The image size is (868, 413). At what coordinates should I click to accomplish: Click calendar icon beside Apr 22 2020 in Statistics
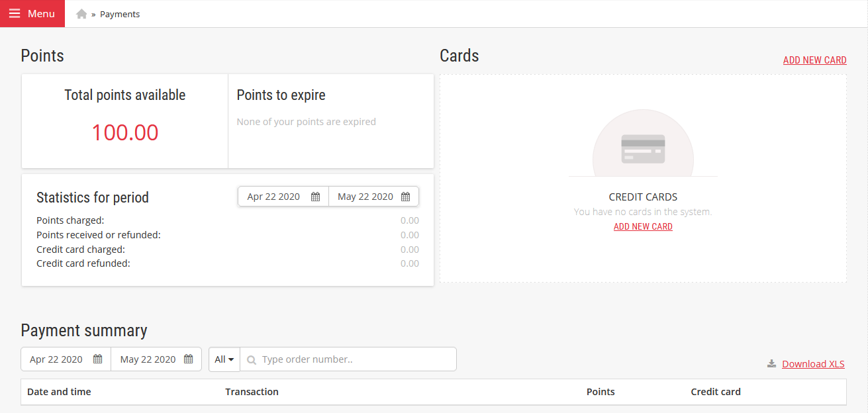point(316,197)
